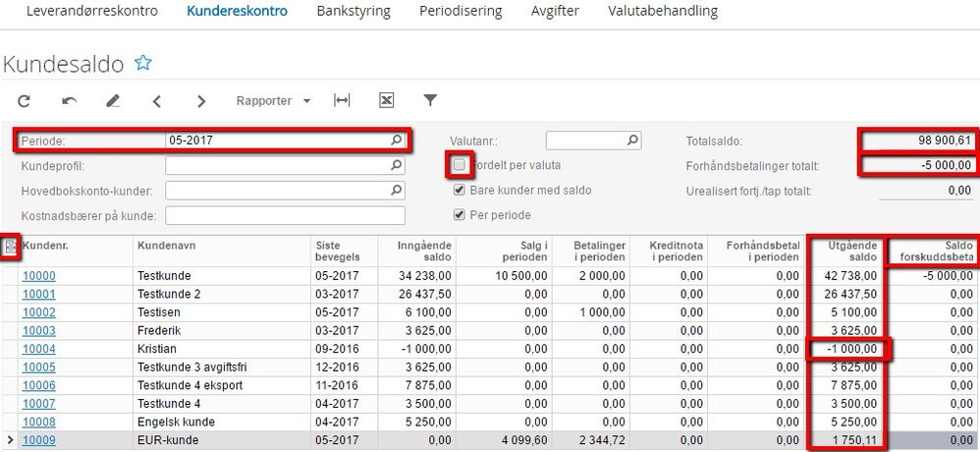
Task: Open grid column configuration icon
Action: click(11, 249)
